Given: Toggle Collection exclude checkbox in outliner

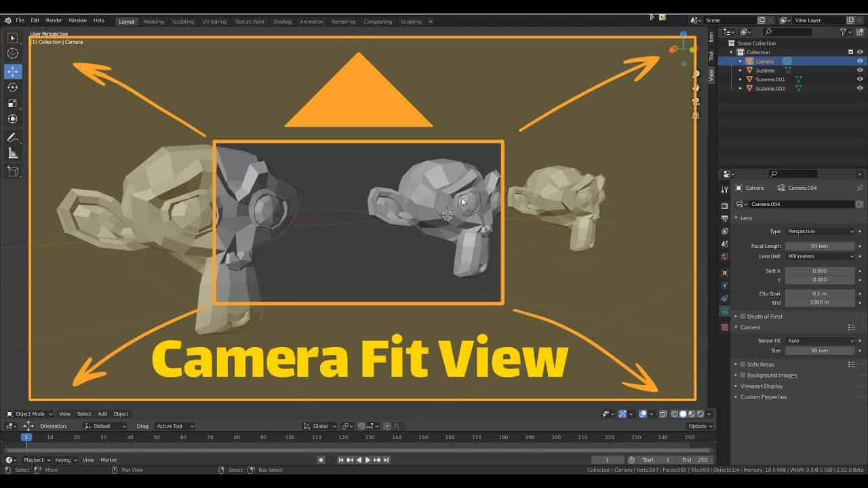Looking at the screenshot, I should click(851, 52).
